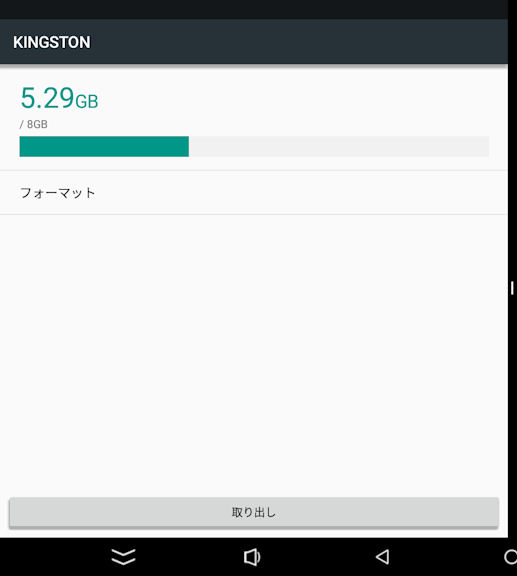Click the black status bar at top
This screenshot has height=576, width=517.
[x=254, y=10]
